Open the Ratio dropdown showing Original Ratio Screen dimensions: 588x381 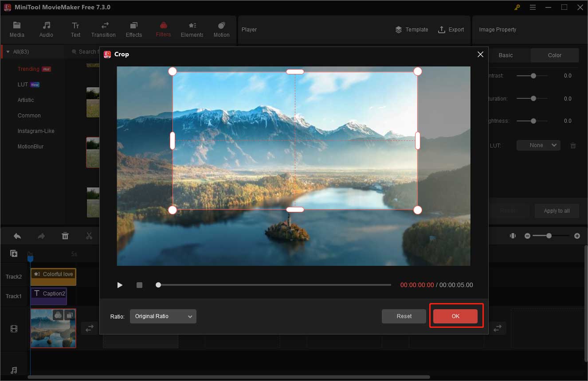[x=163, y=316]
